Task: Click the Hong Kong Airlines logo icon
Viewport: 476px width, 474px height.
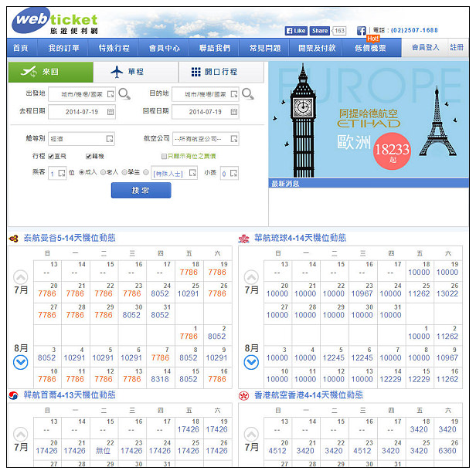Action: pyautogui.click(x=243, y=395)
